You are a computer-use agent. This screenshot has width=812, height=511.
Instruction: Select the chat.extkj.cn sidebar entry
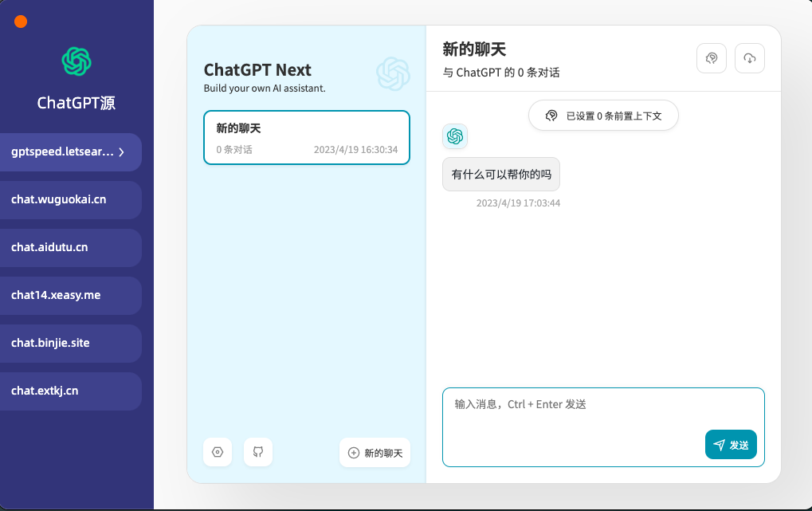pos(70,391)
